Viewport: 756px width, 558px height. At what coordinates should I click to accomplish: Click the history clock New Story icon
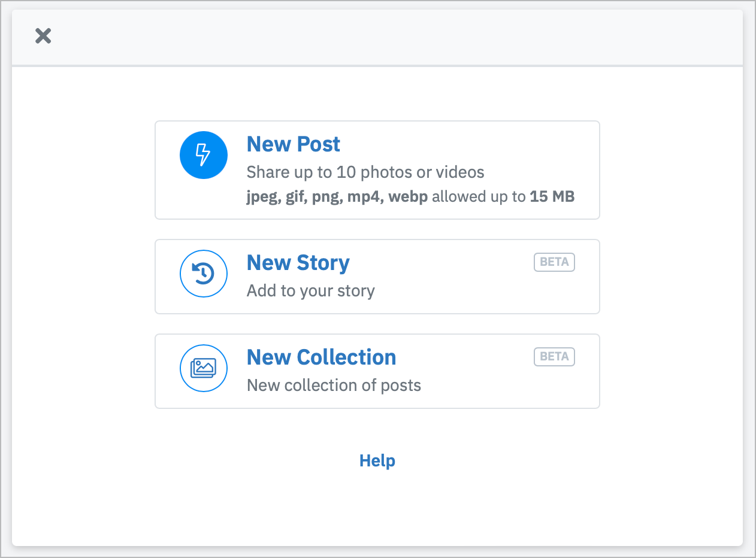point(204,274)
